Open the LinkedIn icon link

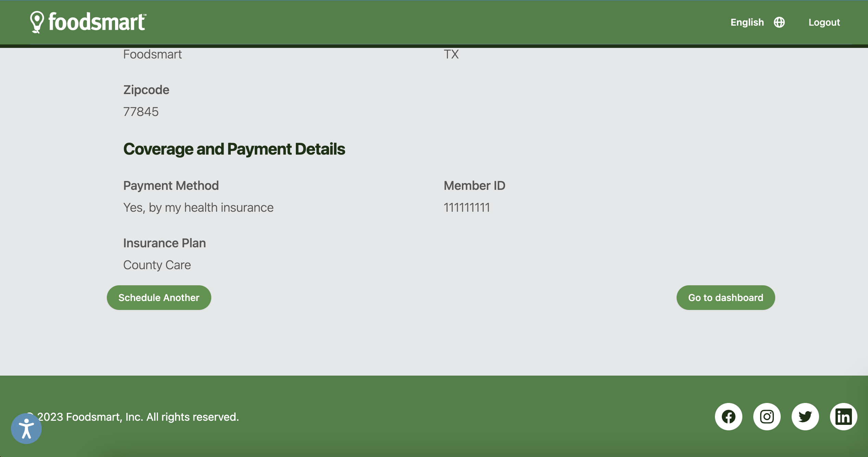tap(844, 417)
